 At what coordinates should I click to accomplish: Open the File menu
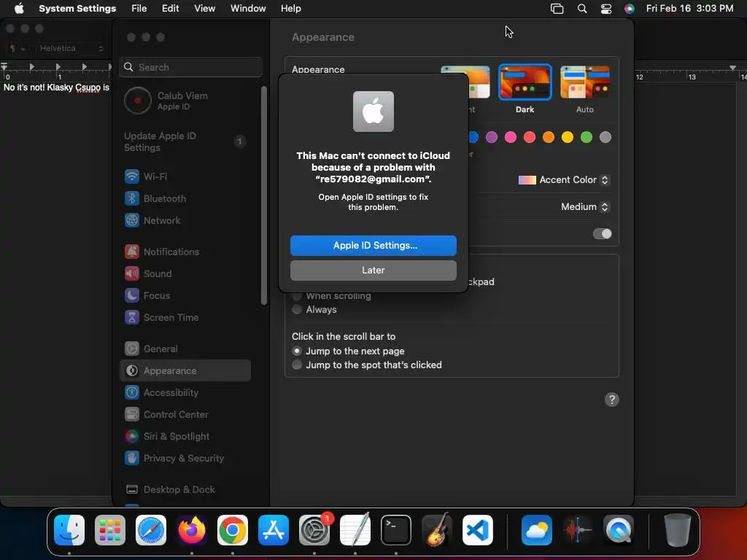[x=139, y=9]
